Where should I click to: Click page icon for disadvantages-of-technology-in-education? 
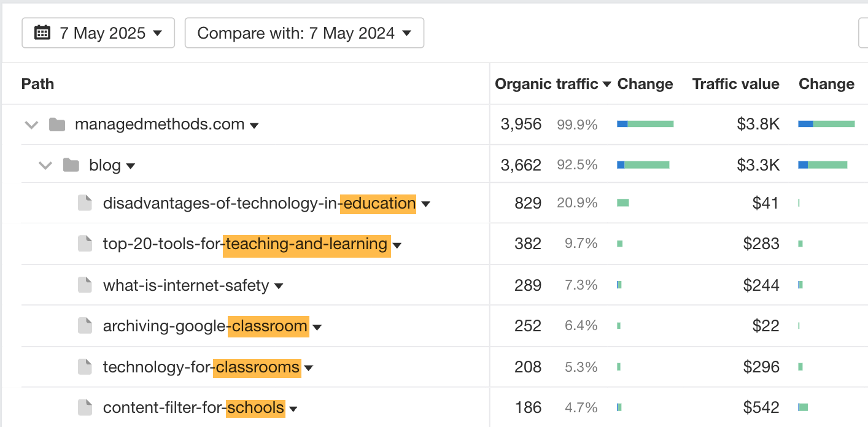point(85,203)
